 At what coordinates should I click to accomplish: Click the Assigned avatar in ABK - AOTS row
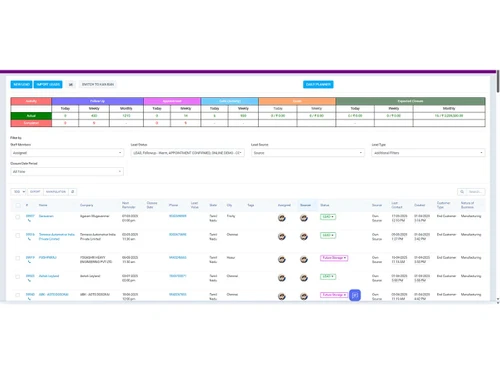[x=282, y=296]
